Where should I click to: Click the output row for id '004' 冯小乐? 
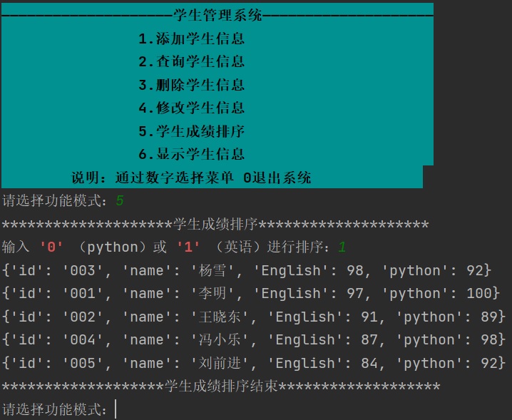[x=254, y=340]
